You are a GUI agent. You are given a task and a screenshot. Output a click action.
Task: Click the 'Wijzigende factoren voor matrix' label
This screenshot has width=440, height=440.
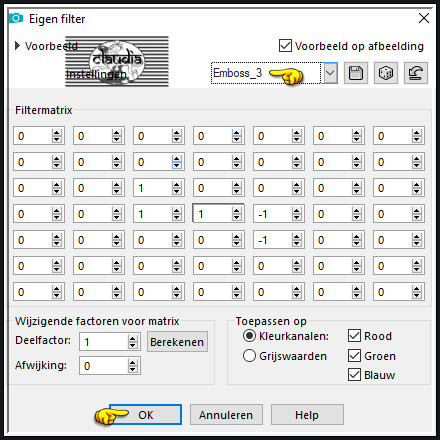click(97, 321)
